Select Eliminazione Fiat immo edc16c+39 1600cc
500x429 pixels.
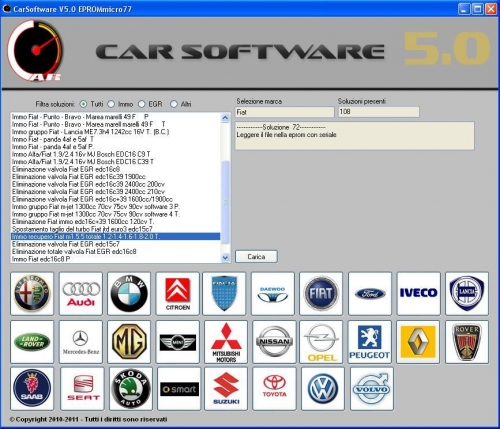115,222
